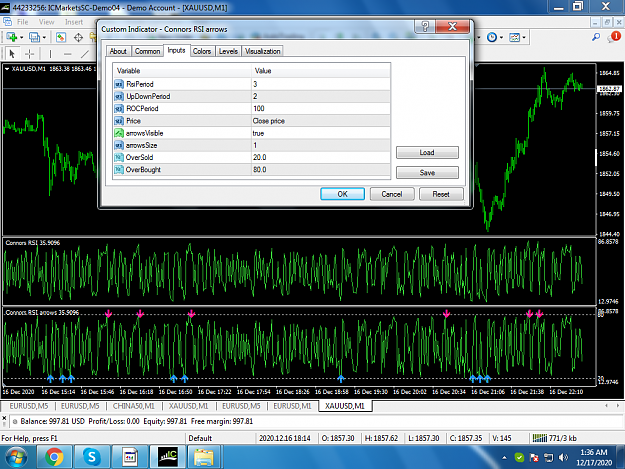Click the Value column header
The width and height of the screenshot is (625, 469).
pyautogui.click(x=320, y=71)
